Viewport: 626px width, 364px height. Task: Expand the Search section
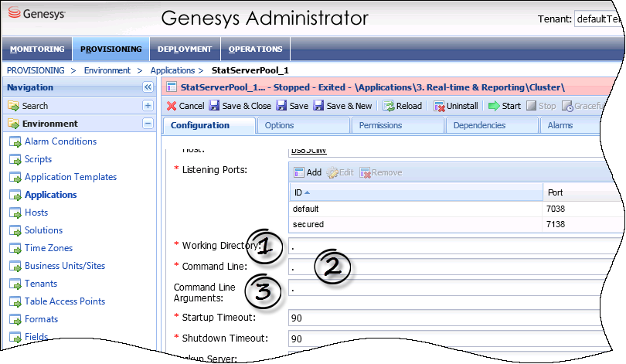tap(148, 106)
